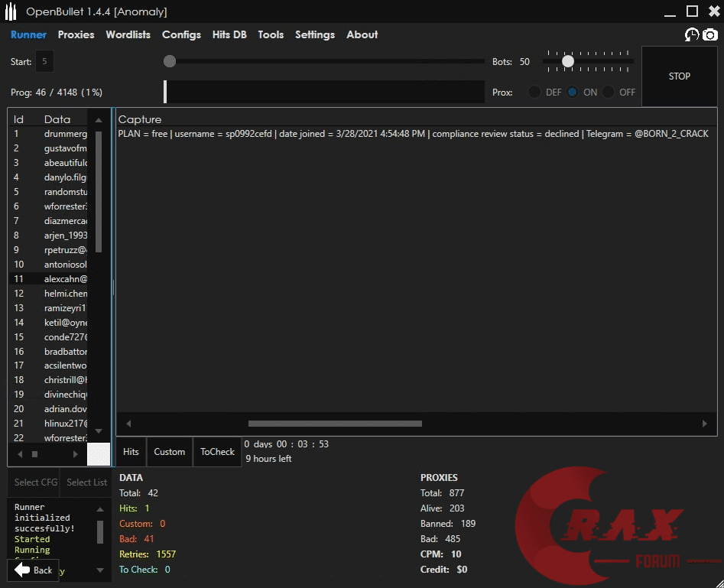The image size is (724, 588).
Task: Select data row 4 danylo.filg
Action: pos(48,177)
